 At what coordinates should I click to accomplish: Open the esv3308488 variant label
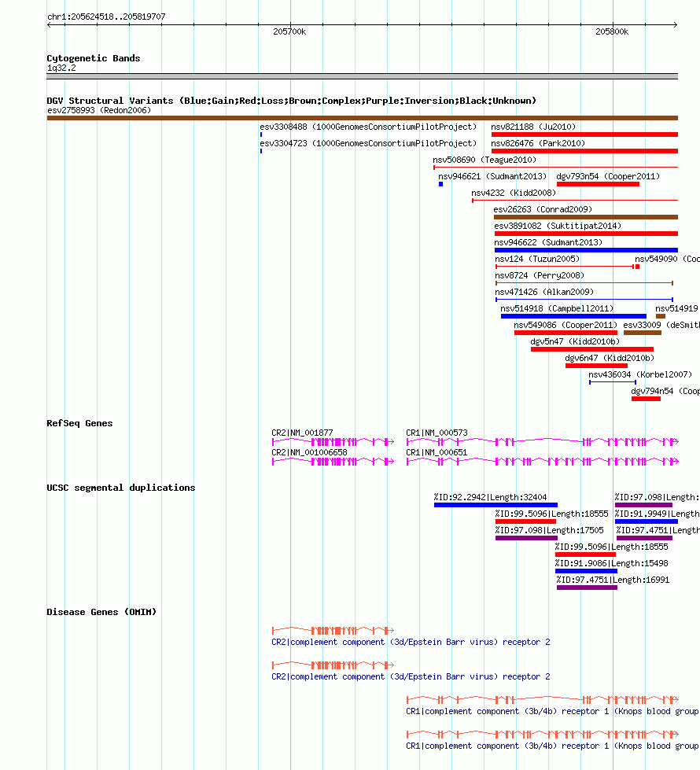[368, 127]
